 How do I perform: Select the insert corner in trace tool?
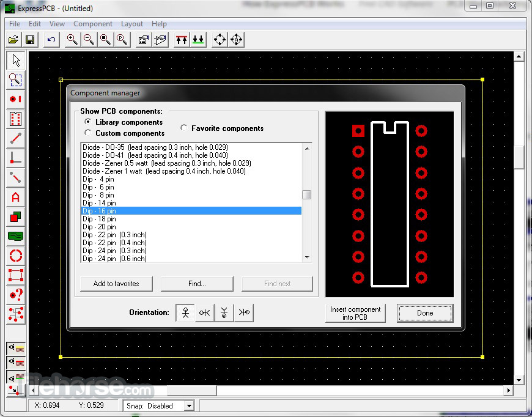point(16,158)
